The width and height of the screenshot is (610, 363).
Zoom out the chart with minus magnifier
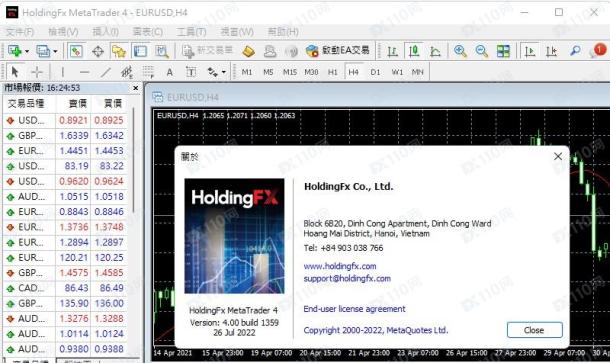point(482,51)
